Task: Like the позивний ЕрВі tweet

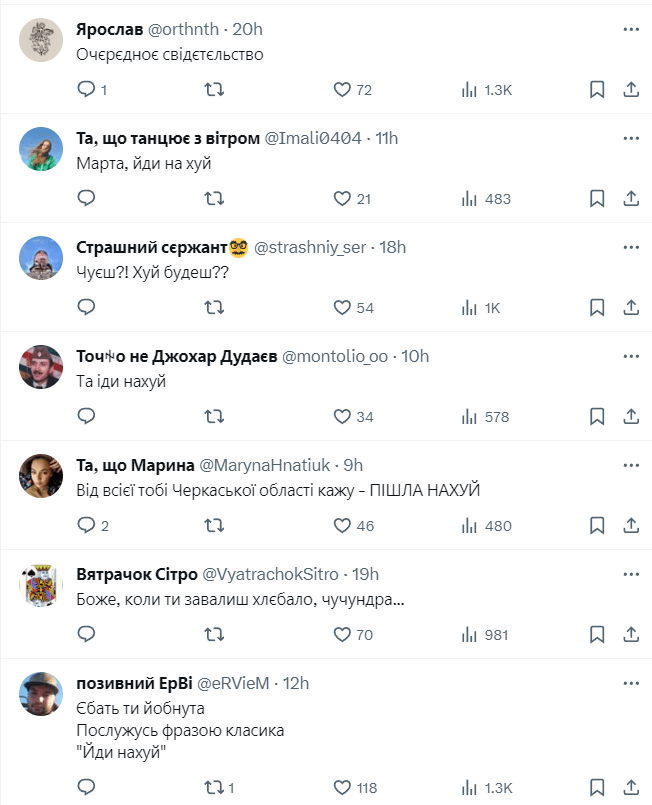Action: pyautogui.click(x=343, y=788)
